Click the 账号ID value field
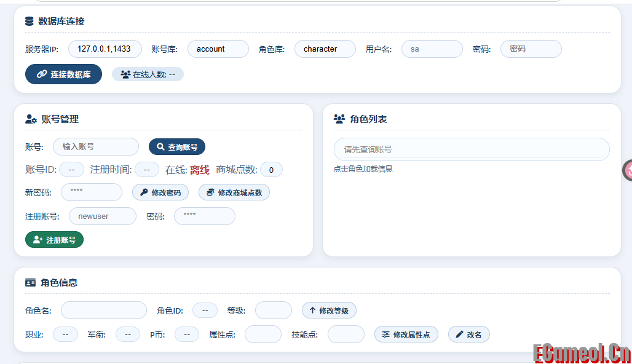 [72, 170]
